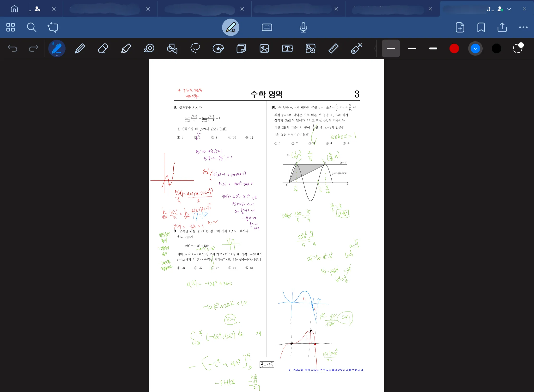534x392 pixels.
Task: Add a new pen color preset
Action: click(518, 48)
